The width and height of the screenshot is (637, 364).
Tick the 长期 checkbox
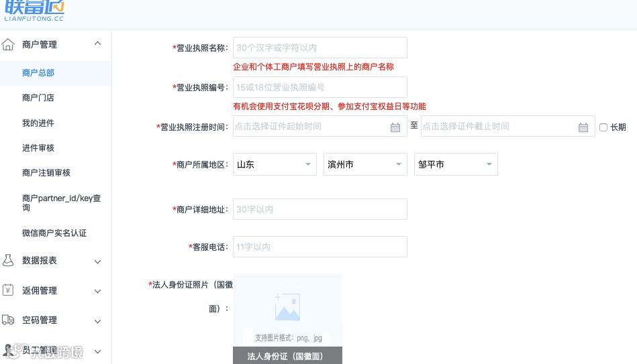(603, 127)
